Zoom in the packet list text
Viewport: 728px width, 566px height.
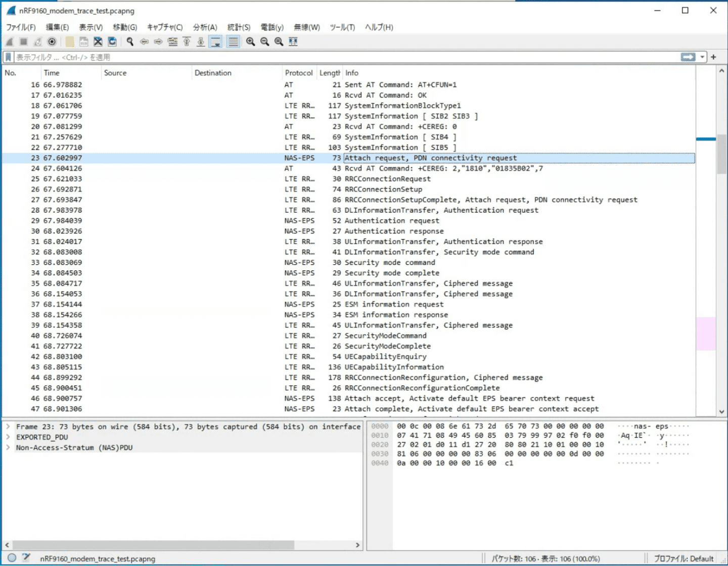(250, 42)
